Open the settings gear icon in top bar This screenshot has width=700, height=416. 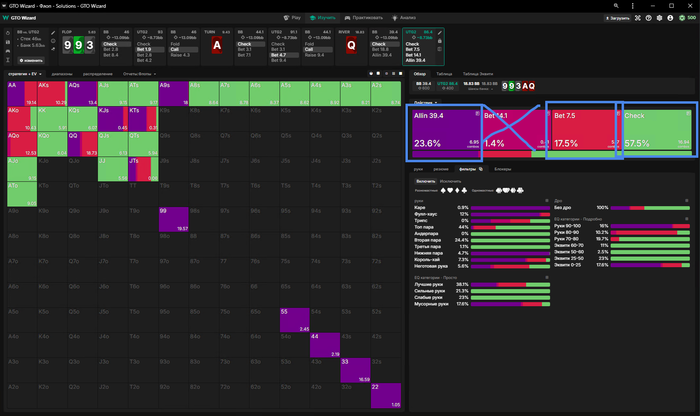point(659,18)
